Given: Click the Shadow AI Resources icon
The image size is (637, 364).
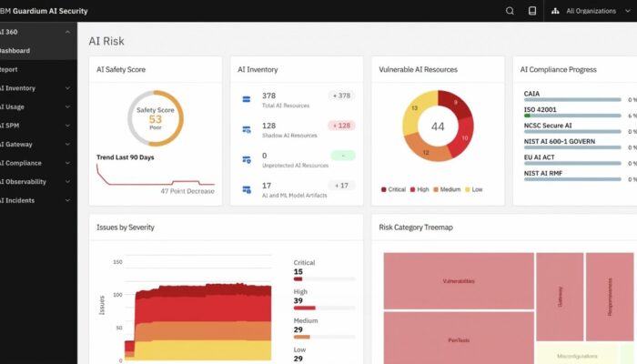Looking at the screenshot, I should click(247, 129).
